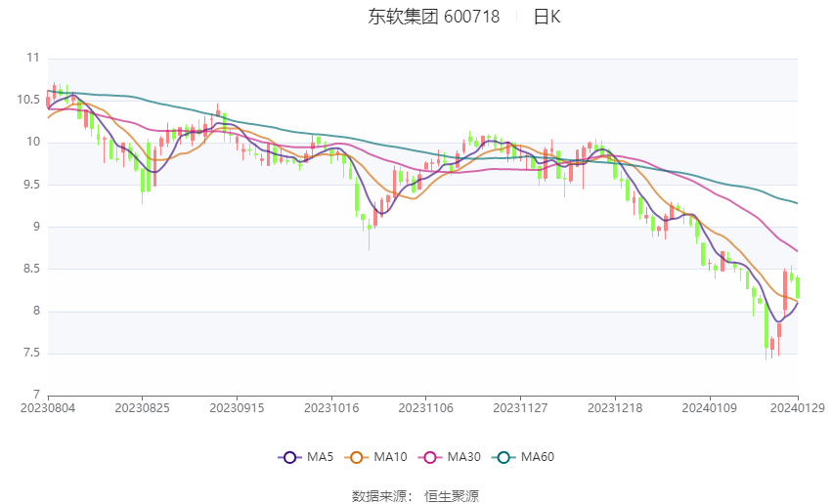Click the 8.5 price axis label
Viewport: 831px width, 504px height.
[32, 269]
